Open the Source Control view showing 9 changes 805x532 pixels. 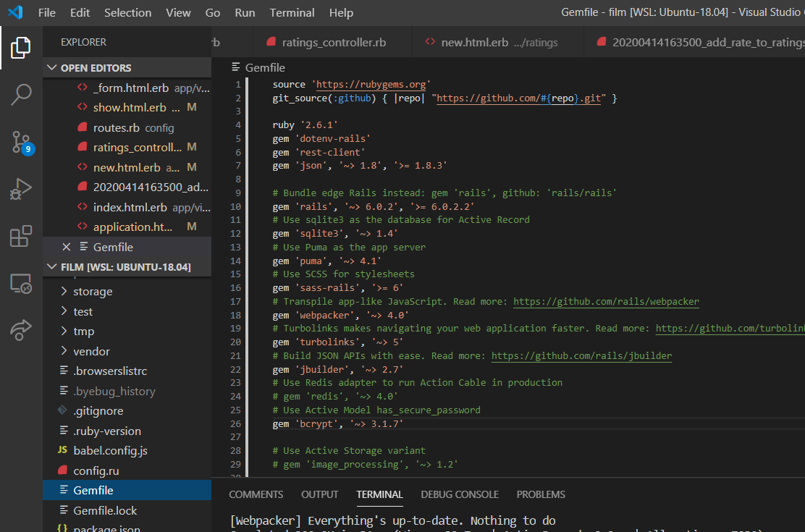click(21, 143)
